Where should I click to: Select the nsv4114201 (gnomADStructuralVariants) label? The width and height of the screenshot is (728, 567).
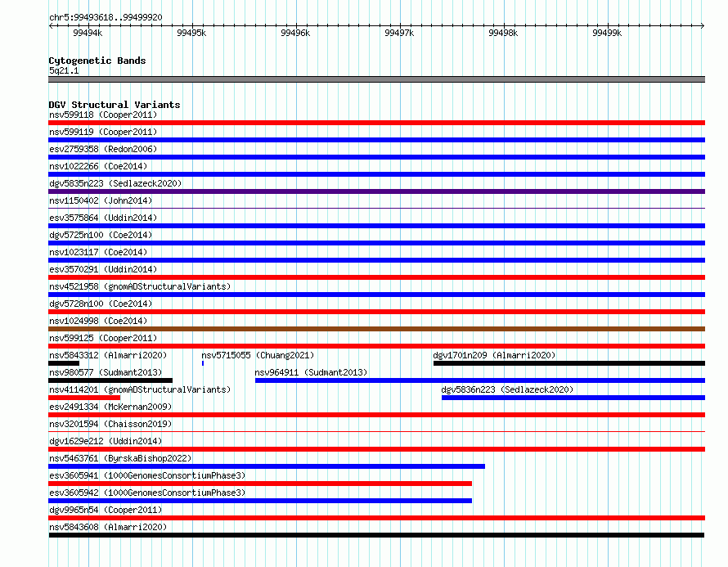tap(140, 389)
